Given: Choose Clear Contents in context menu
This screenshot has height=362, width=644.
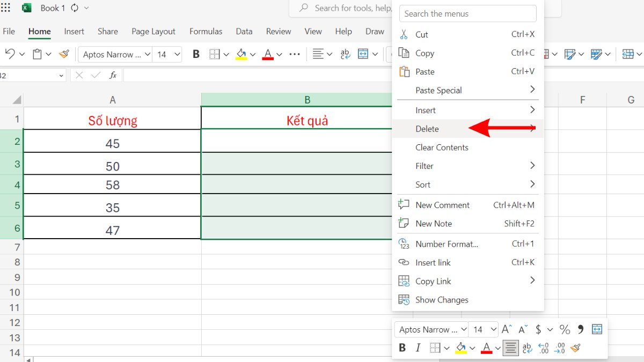Looking at the screenshot, I should [467, 147].
